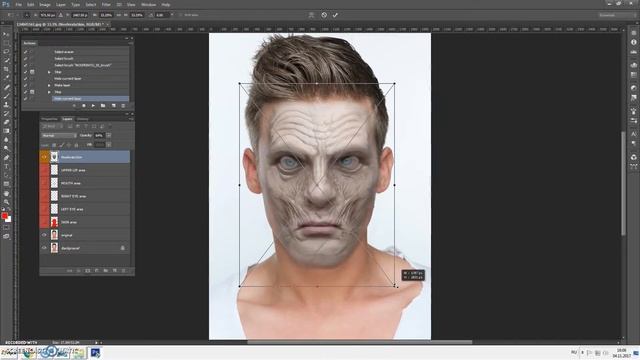This screenshot has width=640, height=360.
Task: Expand the second Stop action step
Action: [49, 92]
